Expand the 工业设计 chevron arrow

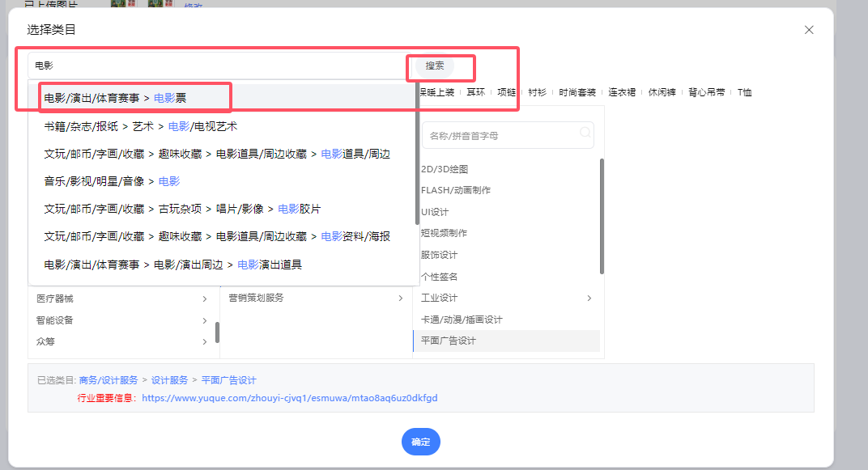click(589, 298)
